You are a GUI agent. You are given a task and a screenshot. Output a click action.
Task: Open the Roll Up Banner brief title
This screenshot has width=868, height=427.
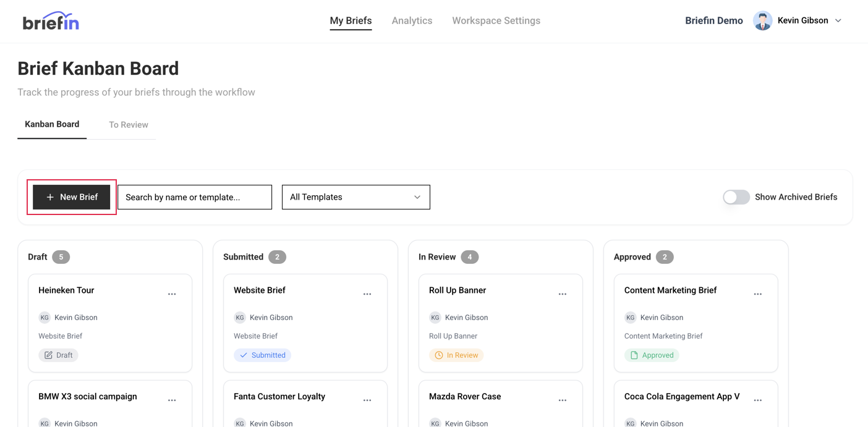click(x=457, y=290)
